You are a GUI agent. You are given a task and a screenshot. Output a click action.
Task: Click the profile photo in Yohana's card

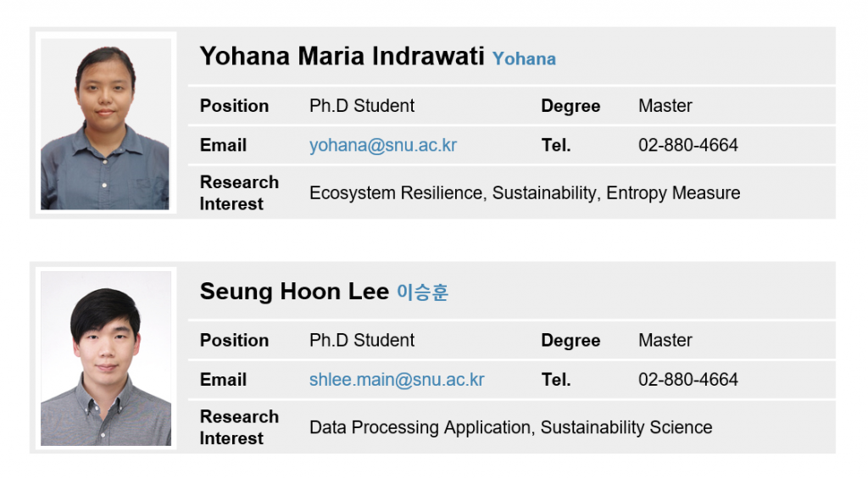coord(104,124)
